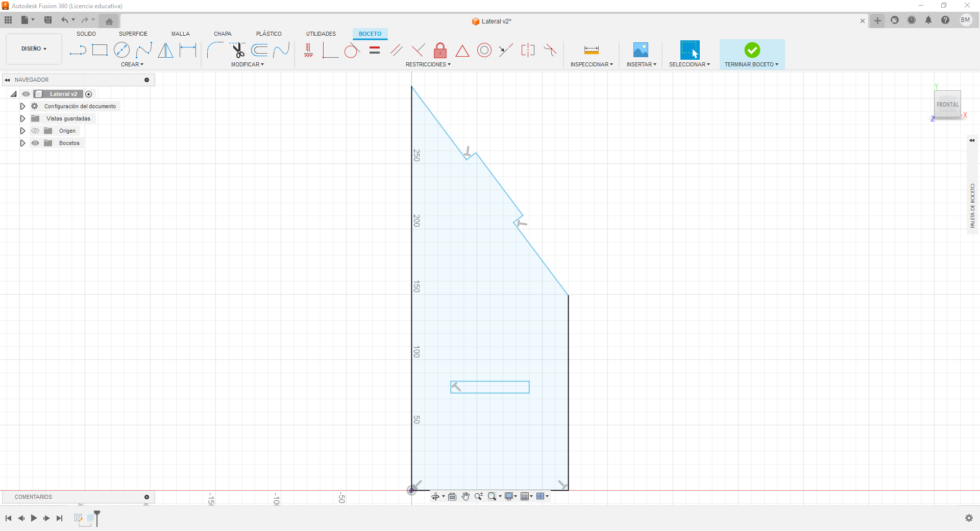Open the Inspeccionar dropdown menu

[592, 64]
